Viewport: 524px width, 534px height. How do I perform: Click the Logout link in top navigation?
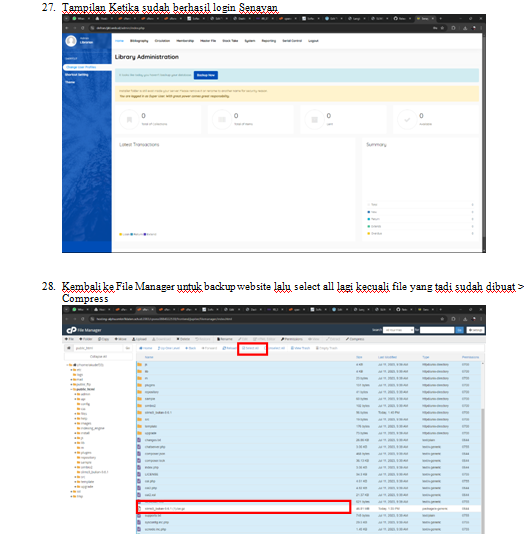[313, 41]
